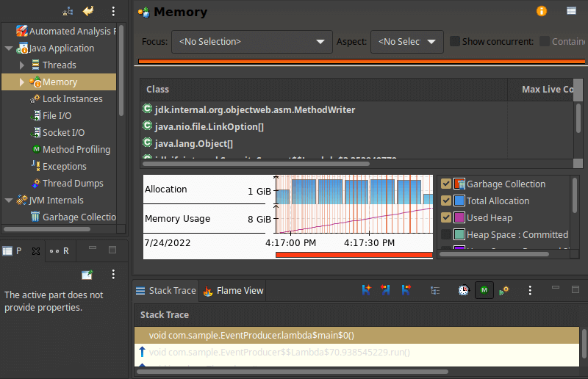The width and height of the screenshot is (588, 379).
Task: Open the Stack Trace view three-dot menu
Action: coord(530,290)
